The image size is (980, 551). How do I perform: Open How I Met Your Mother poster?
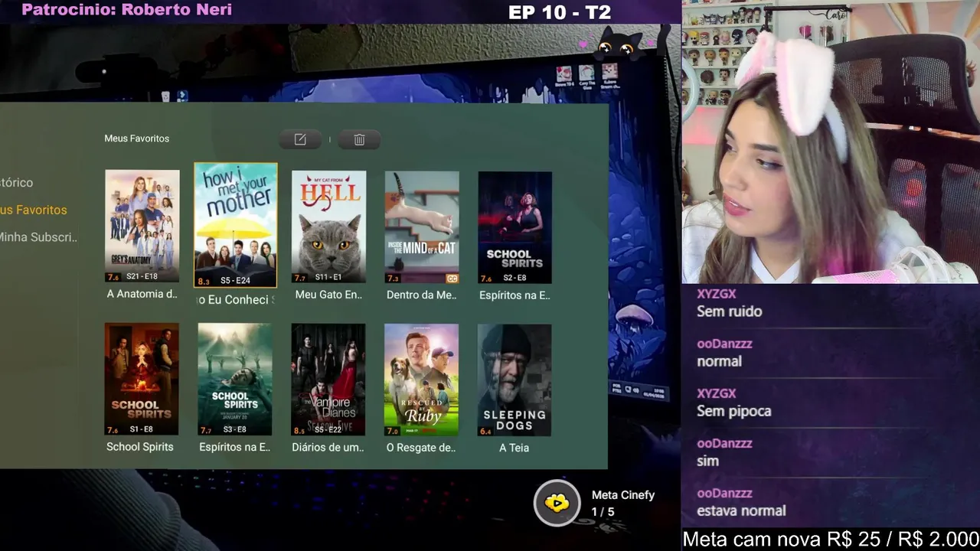click(236, 225)
